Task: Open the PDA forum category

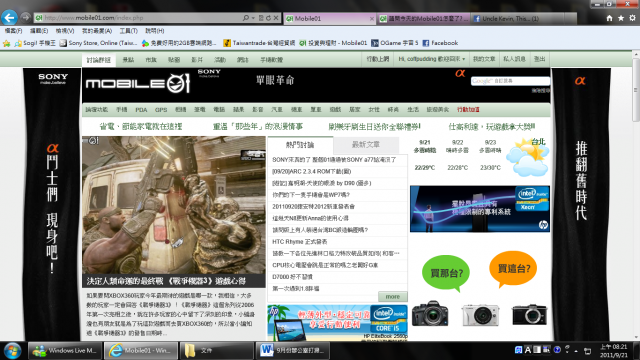Action: [x=141, y=109]
